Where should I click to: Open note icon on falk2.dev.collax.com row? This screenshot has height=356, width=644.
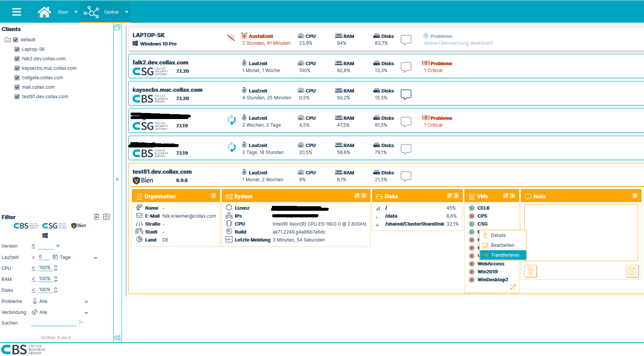click(x=406, y=67)
